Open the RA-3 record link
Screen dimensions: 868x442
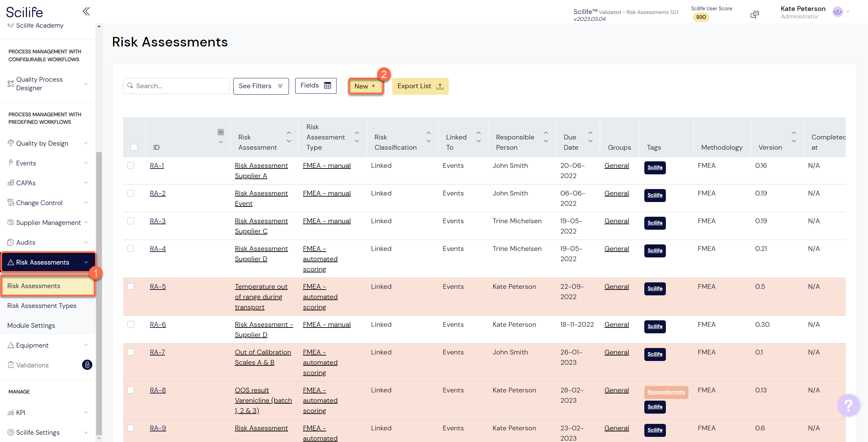tap(158, 221)
